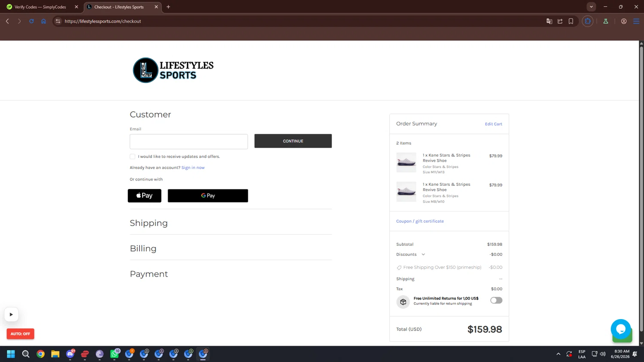Click the Lifestyles Sports logo
644x362 pixels.
coord(173,70)
